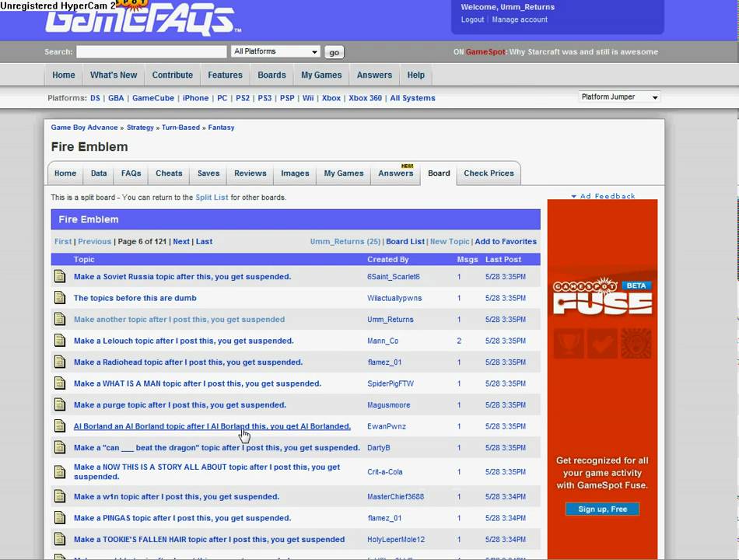Click the HolyLeperMole12 creator name
This screenshot has width=739, height=560.
point(396,539)
